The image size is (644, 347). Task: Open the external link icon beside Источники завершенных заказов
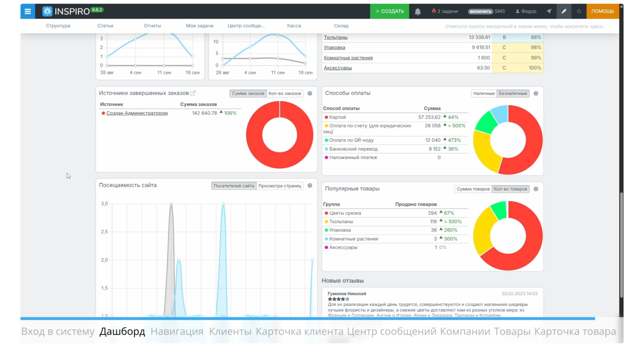pyautogui.click(x=193, y=93)
